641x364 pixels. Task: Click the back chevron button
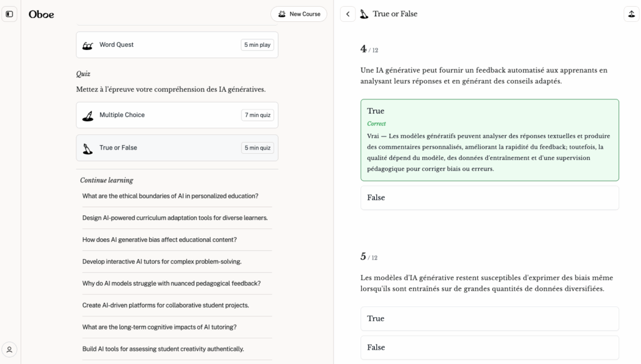[x=348, y=14]
